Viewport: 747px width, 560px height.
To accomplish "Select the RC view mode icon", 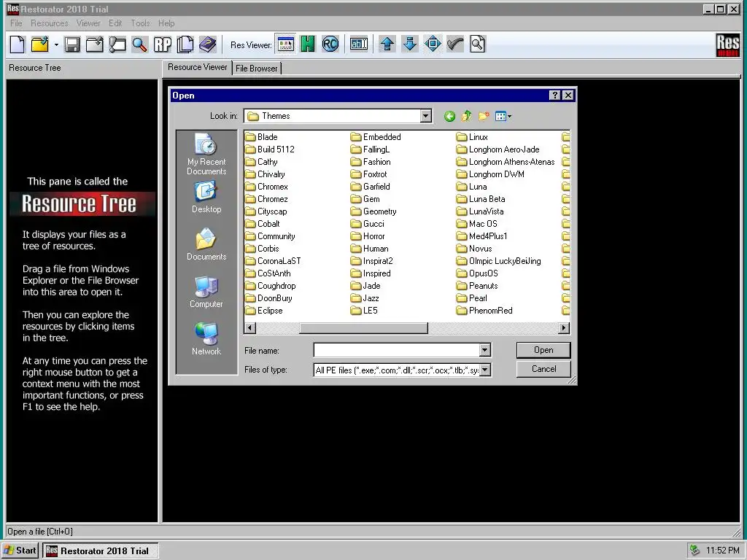I will pyautogui.click(x=330, y=44).
